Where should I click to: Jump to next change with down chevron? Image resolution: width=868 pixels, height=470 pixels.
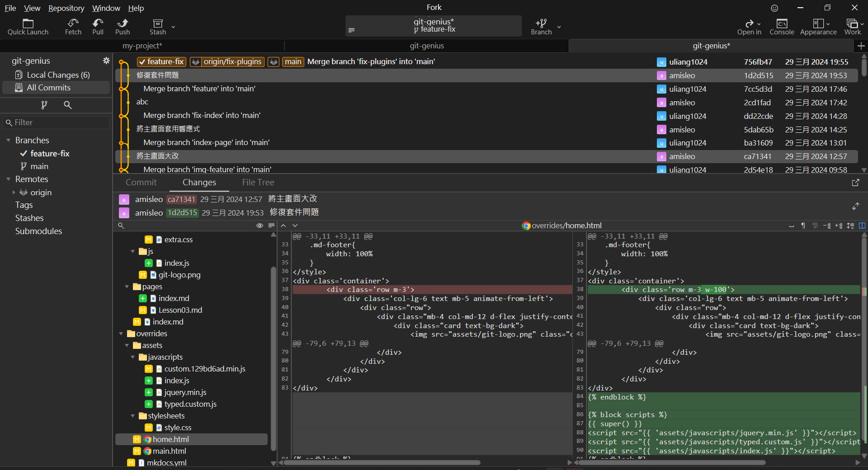(x=295, y=226)
